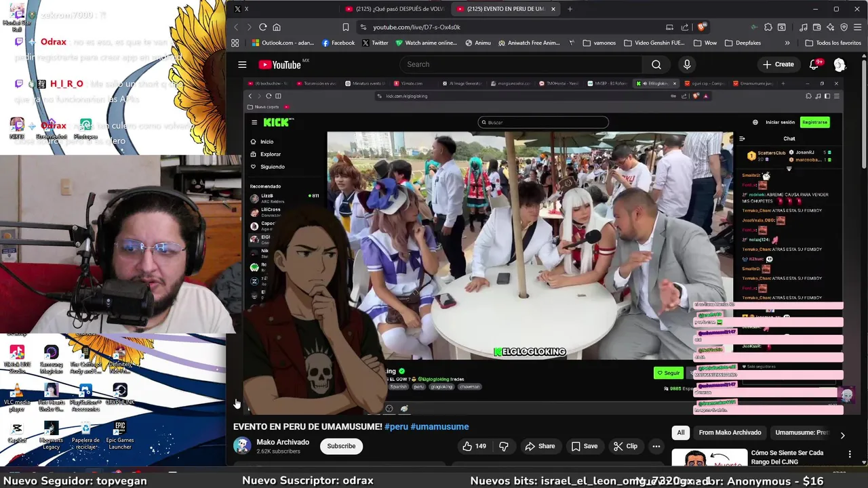868x488 pixels.
Task: Open the Outlook.com bookmark
Action: (282, 43)
